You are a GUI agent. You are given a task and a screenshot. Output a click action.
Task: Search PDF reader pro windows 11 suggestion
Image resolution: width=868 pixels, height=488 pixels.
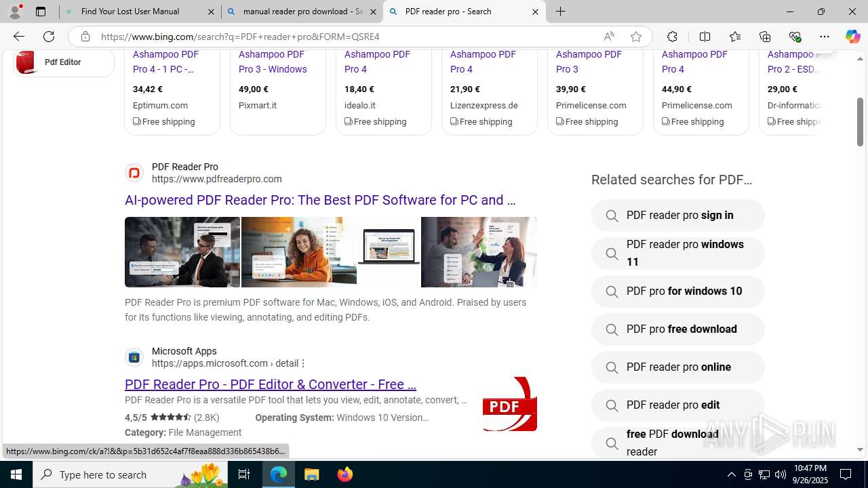(678, 253)
